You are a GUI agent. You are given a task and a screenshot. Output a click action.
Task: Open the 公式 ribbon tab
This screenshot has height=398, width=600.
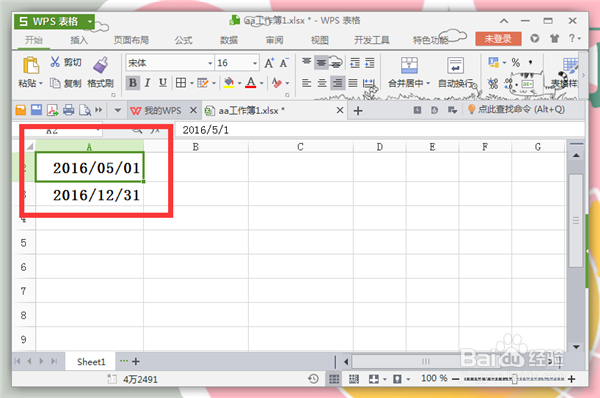click(183, 40)
